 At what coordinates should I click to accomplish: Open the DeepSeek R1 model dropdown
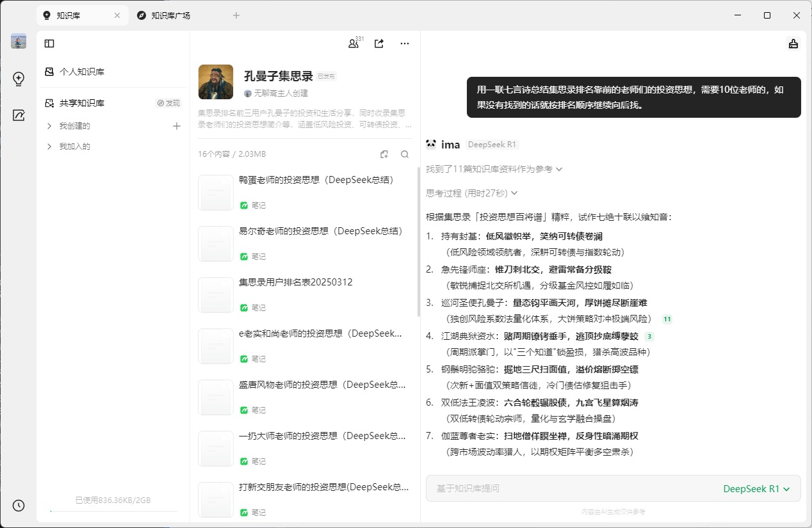pos(756,488)
